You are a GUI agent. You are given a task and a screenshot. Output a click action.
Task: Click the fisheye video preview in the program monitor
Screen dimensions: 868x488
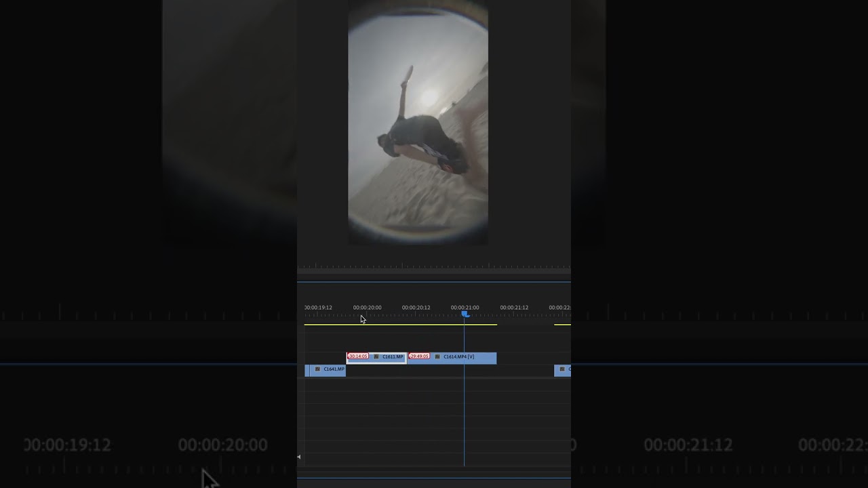418,122
